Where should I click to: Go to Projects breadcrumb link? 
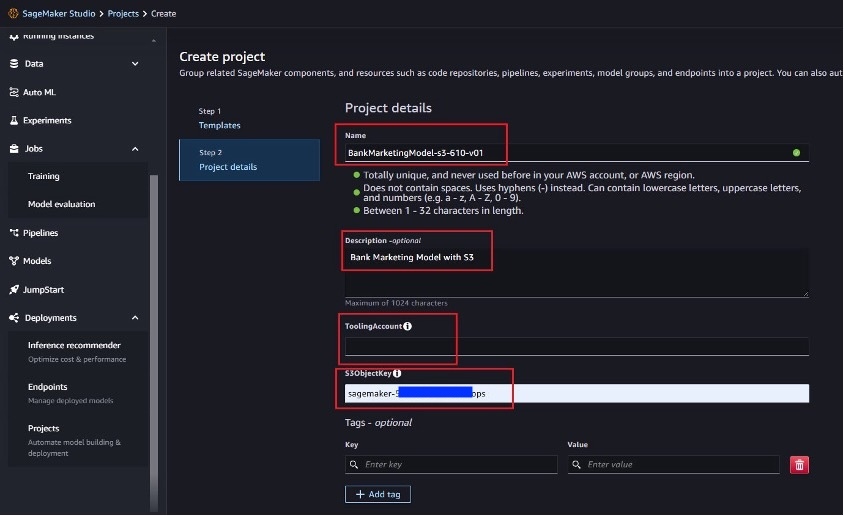pyautogui.click(x=123, y=13)
